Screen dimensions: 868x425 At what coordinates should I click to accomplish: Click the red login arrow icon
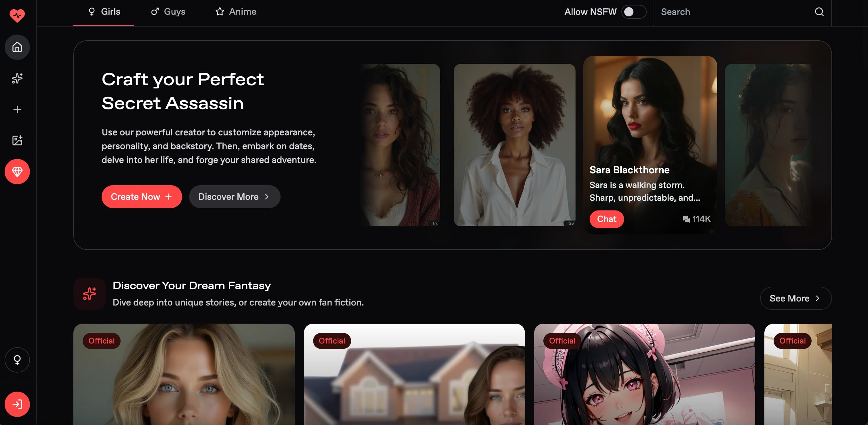(x=17, y=404)
